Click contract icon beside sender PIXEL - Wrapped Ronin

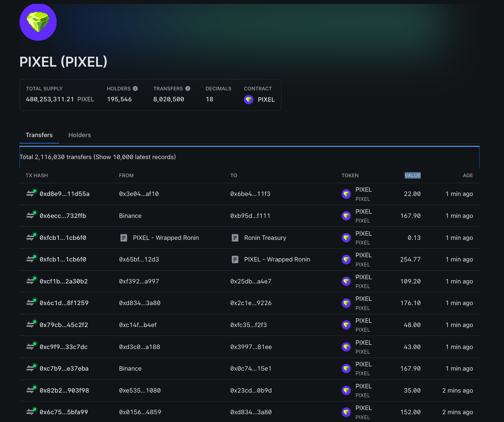click(x=124, y=238)
